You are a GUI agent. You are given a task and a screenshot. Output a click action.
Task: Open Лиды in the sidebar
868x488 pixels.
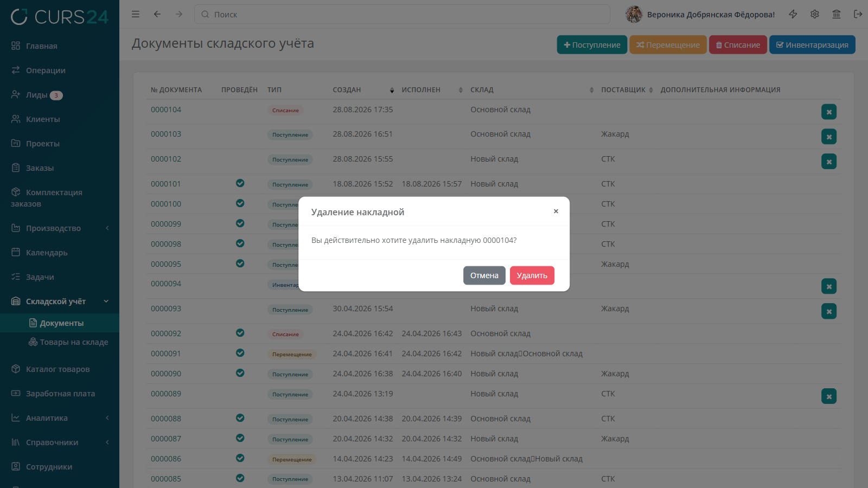click(x=60, y=95)
